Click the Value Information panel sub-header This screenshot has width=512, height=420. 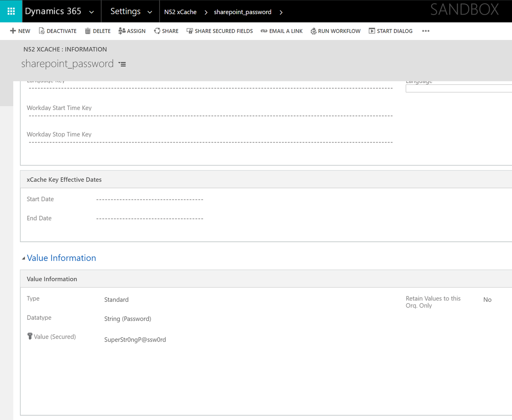(x=52, y=279)
